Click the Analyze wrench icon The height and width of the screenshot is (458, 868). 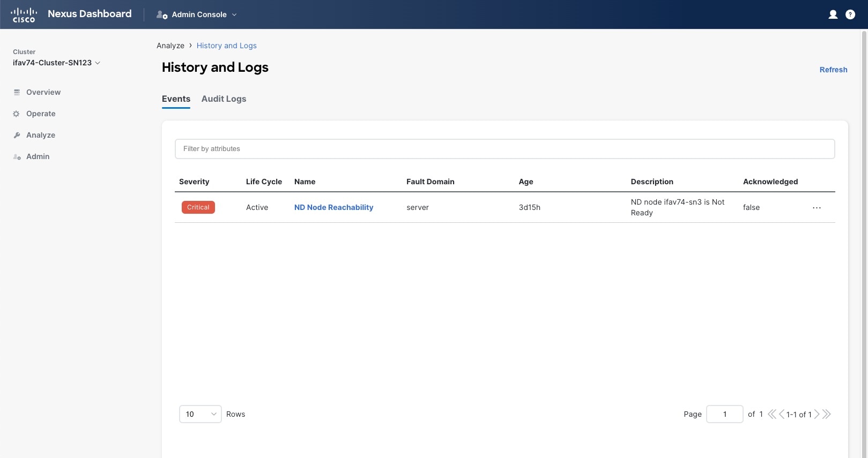point(17,135)
